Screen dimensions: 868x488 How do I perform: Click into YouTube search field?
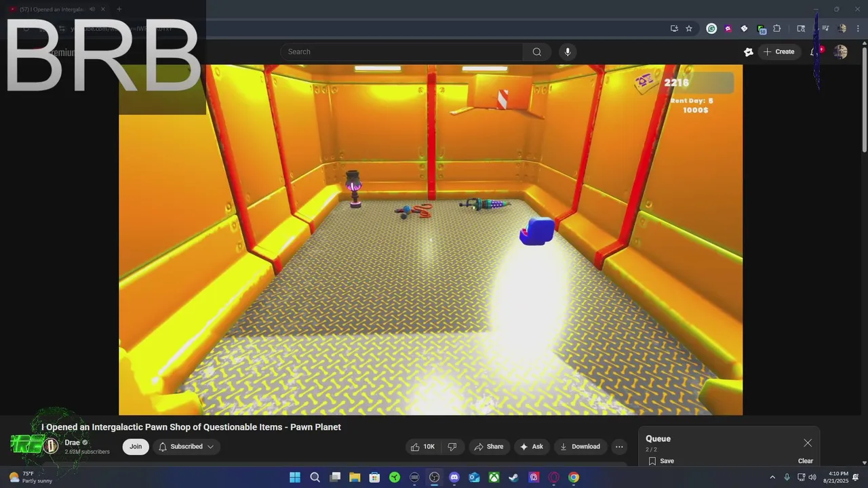401,52
